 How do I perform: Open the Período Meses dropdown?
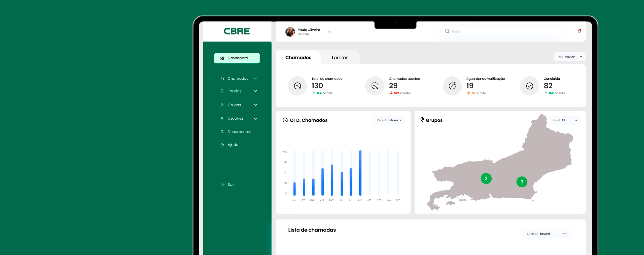[x=389, y=120]
